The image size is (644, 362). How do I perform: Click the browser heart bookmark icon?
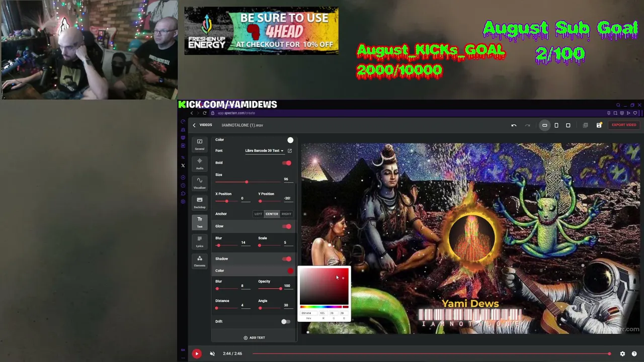[x=635, y=113]
